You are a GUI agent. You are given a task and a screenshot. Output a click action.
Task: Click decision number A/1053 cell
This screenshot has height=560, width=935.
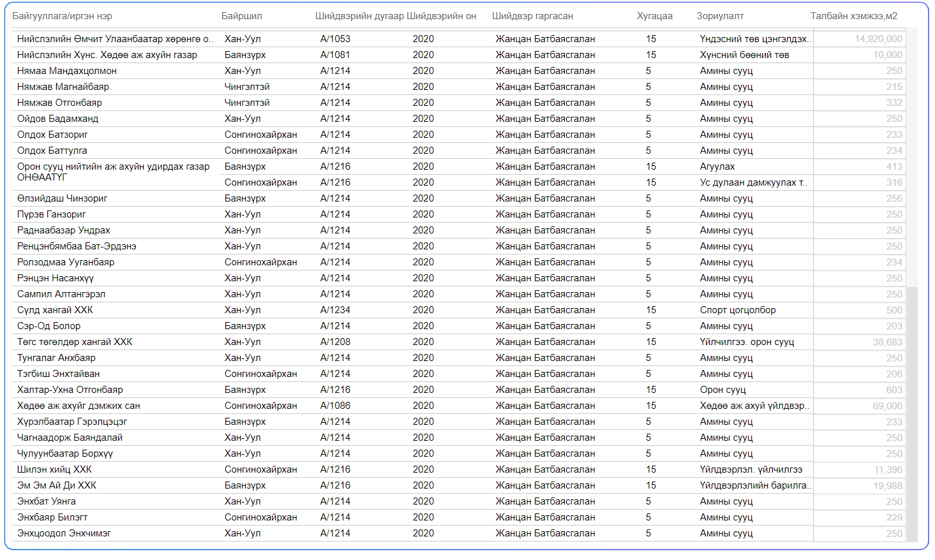335,39
